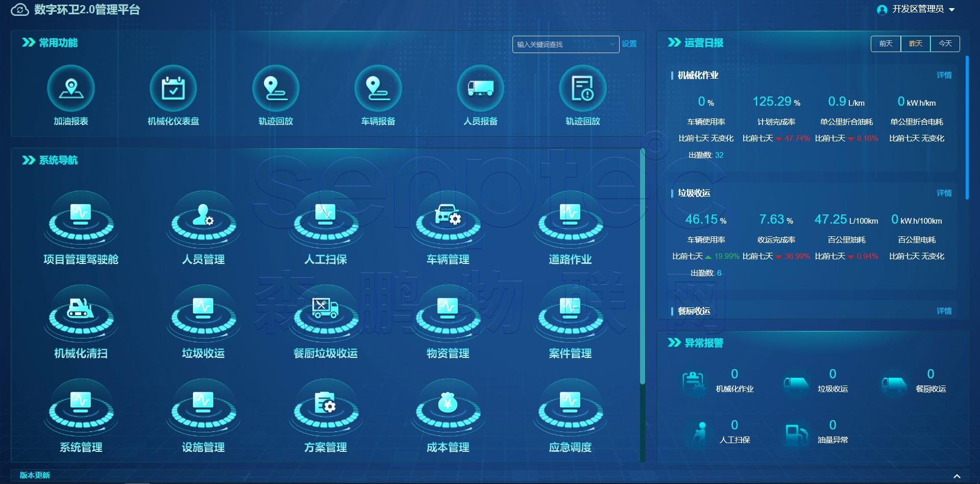The width and height of the screenshot is (980, 484).
Task: Open 项目管理驾驶舱 in system navigation
Action: [x=81, y=221]
